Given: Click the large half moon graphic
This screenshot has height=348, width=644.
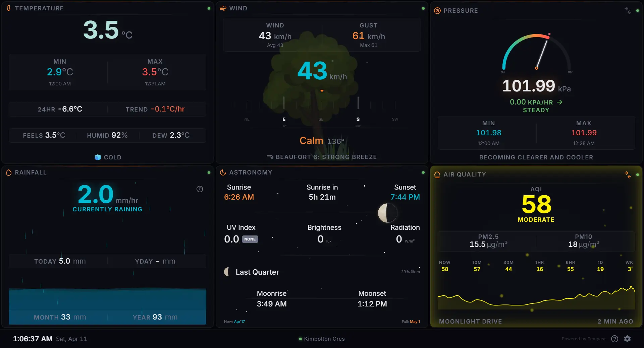Looking at the screenshot, I should (x=387, y=213).
